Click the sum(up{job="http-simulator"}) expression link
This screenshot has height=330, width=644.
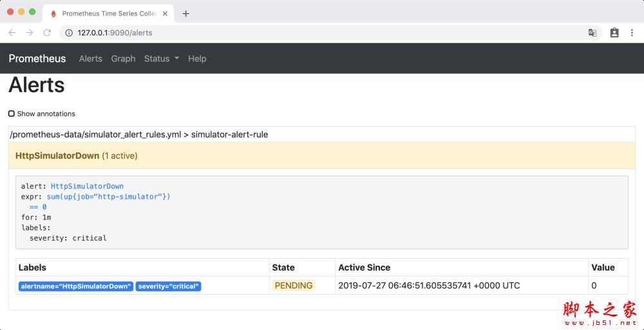point(108,197)
